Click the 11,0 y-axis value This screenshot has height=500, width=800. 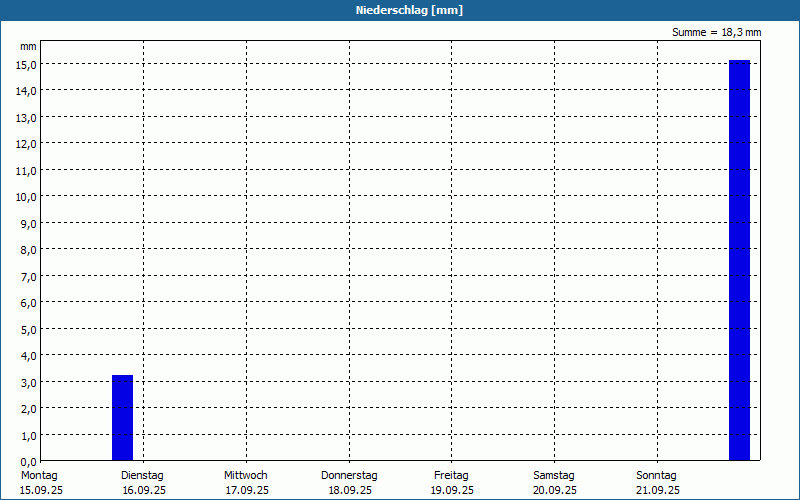point(26,170)
